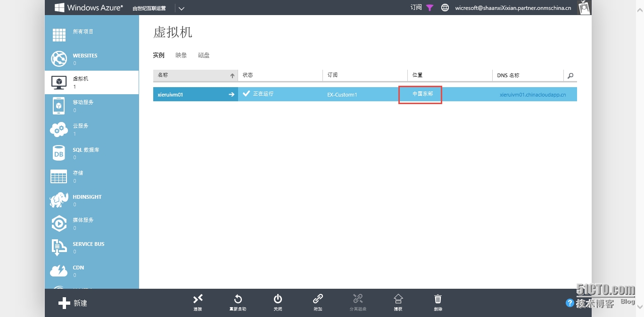
Task: Open 移动服务 (Mobile Services) icon
Action: [59, 106]
